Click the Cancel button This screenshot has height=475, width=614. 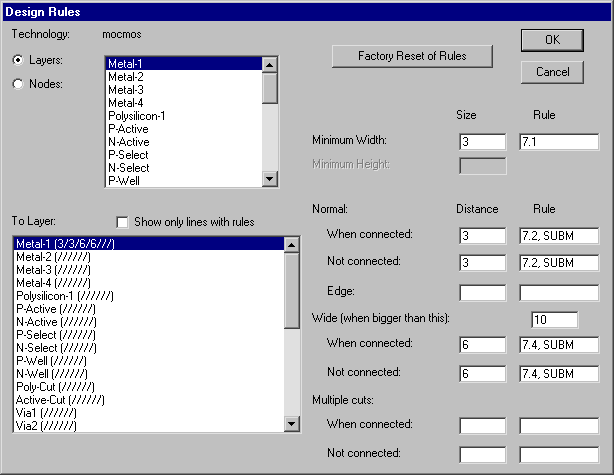point(552,72)
